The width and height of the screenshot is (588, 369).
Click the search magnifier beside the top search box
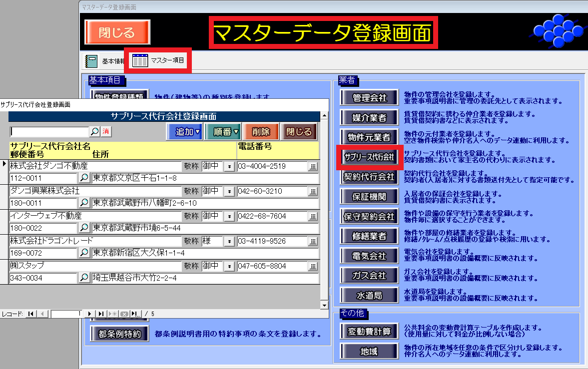(94, 131)
